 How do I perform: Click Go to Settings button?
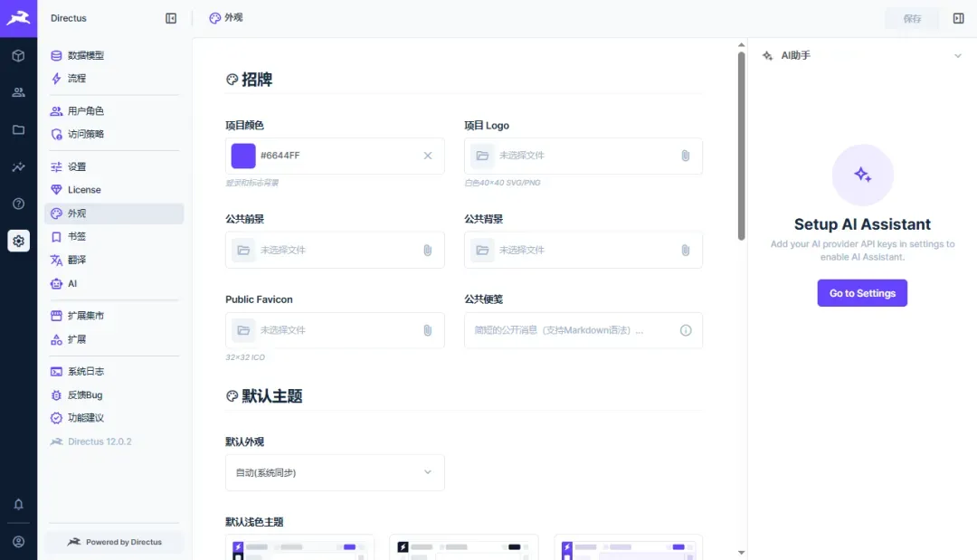(862, 293)
